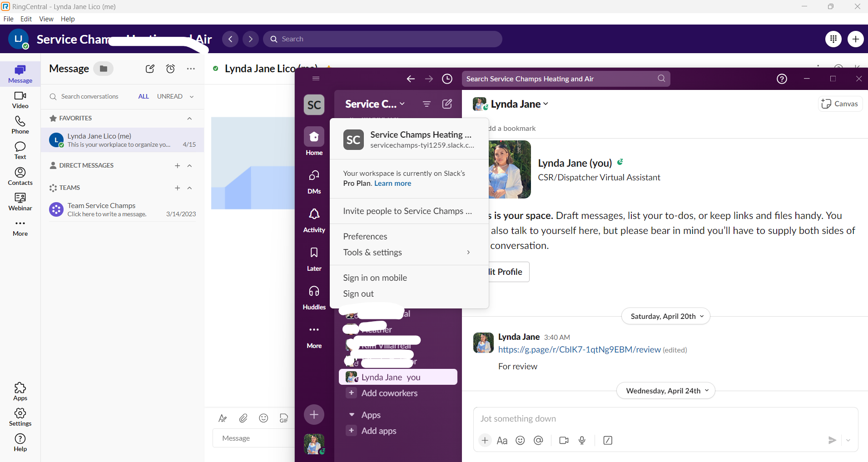868x462 pixels.
Task: Click RingCentral dial pad grid icon
Action: coord(833,39)
